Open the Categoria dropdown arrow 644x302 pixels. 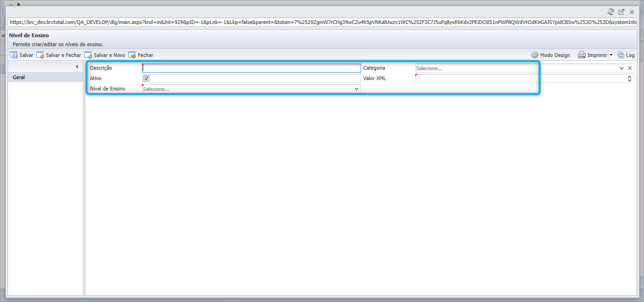(x=621, y=68)
